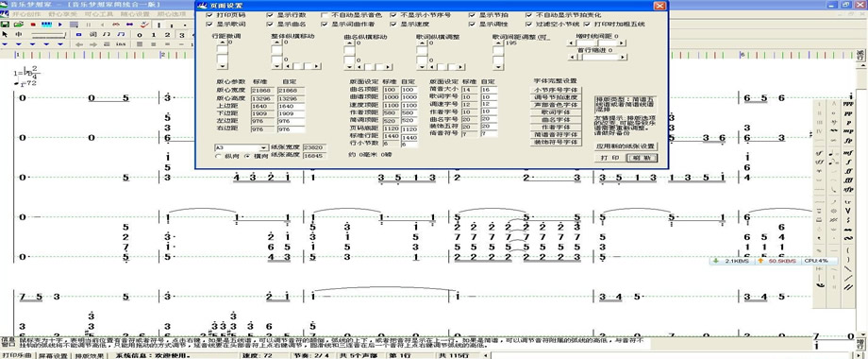Click the red checkmark toolbar icon
Screen dimensions: 868x359
144,25
